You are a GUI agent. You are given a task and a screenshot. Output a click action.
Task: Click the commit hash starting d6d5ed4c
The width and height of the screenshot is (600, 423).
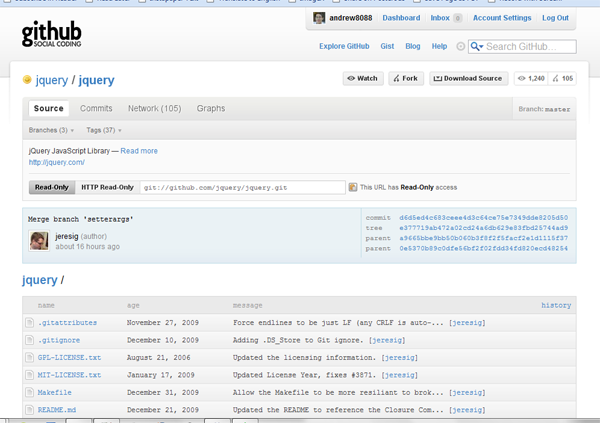pyautogui.click(x=484, y=217)
